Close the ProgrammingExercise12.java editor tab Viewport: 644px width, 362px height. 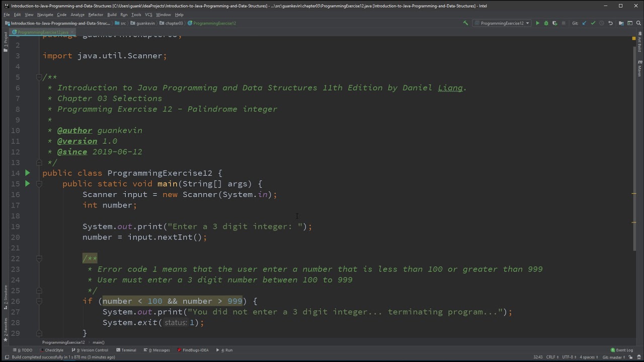point(71,32)
